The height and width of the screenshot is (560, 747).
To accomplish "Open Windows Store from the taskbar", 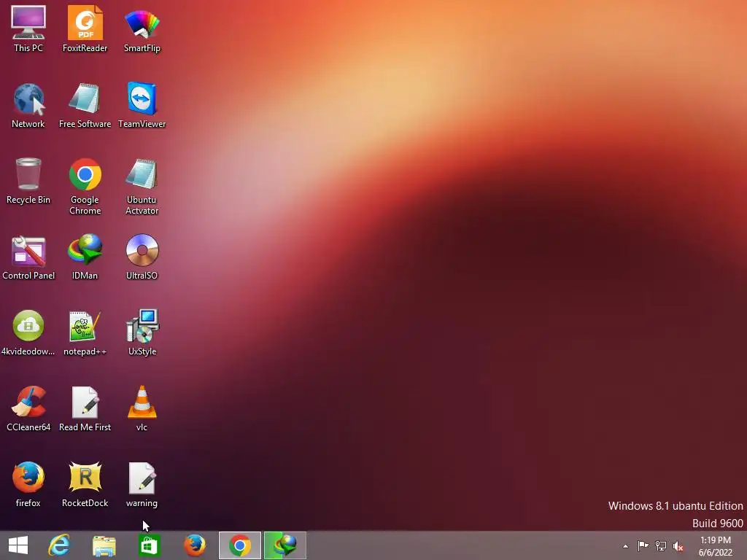I will tap(149, 545).
